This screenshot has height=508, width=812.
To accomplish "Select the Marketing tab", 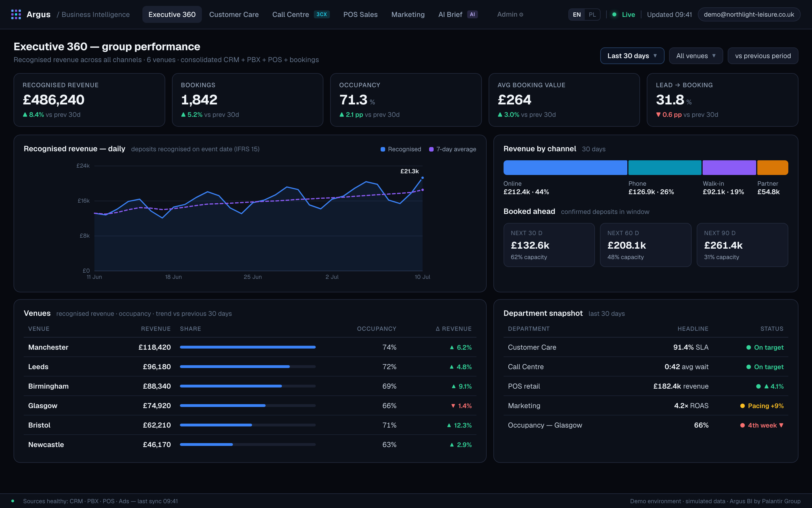I will (x=408, y=14).
